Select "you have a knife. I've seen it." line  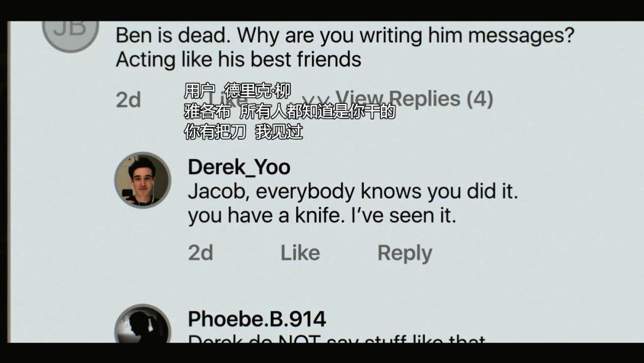point(322,216)
